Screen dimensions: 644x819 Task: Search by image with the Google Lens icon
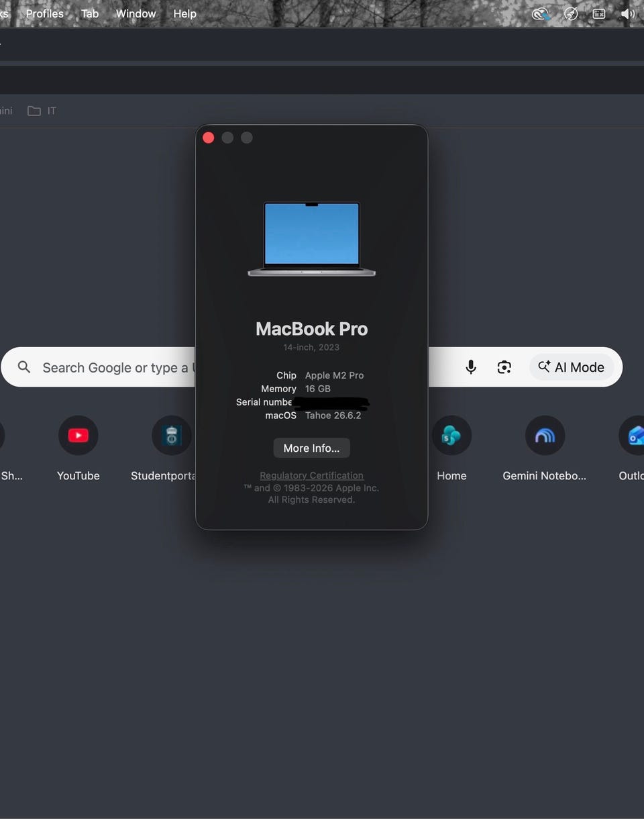[x=504, y=367]
